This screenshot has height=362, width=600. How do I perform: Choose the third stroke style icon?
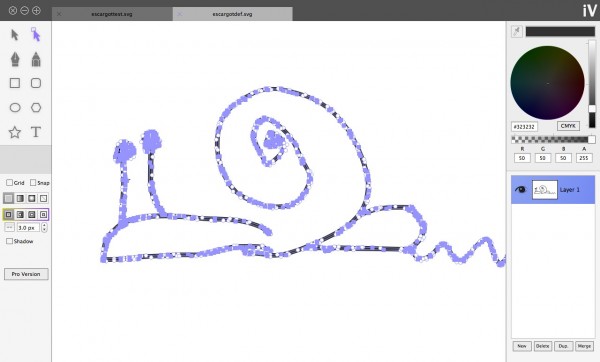32,215
